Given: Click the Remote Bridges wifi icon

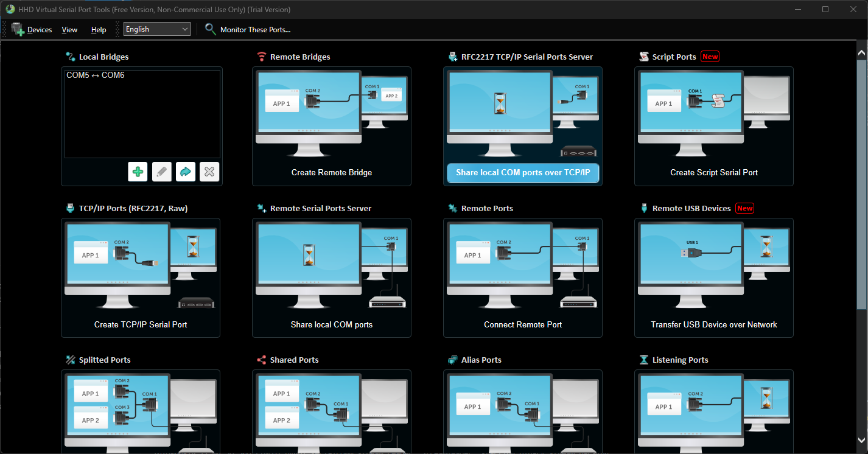Looking at the screenshot, I should (x=262, y=57).
